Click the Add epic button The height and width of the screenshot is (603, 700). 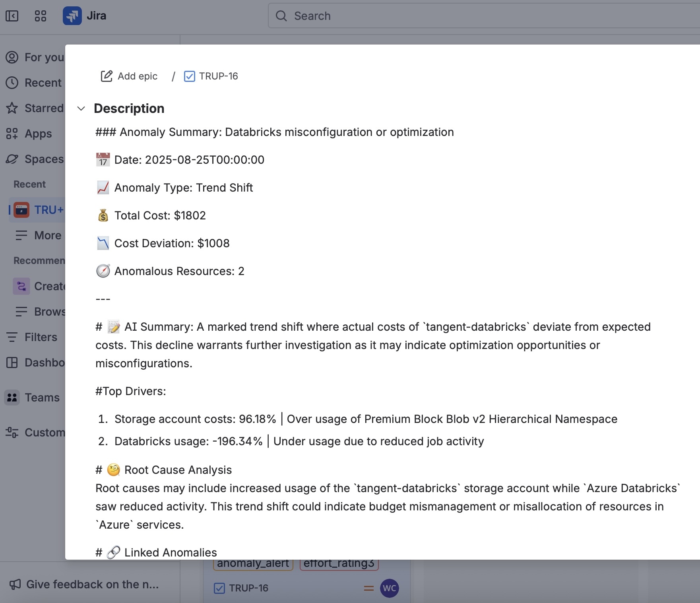tap(129, 76)
